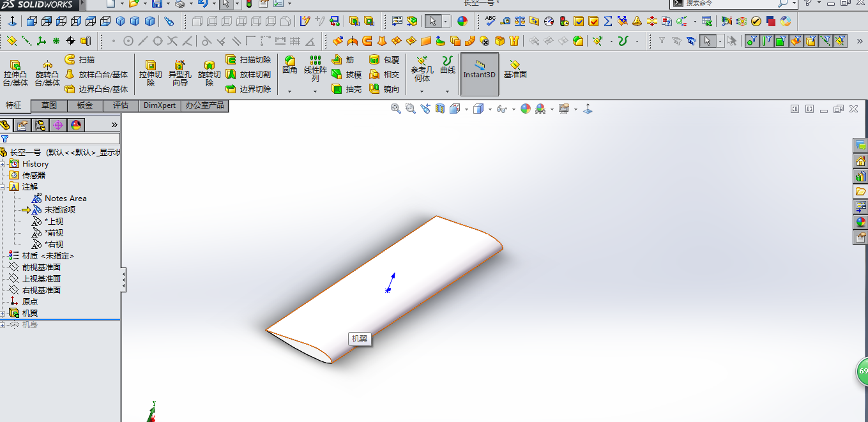Expand the History tree node
This screenshot has width=868, height=422.
coord(3,164)
